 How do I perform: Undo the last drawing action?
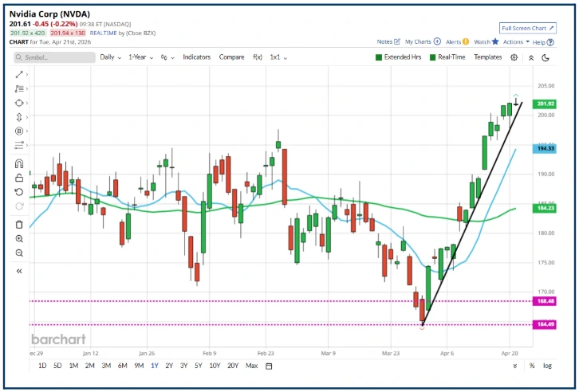tap(19, 192)
